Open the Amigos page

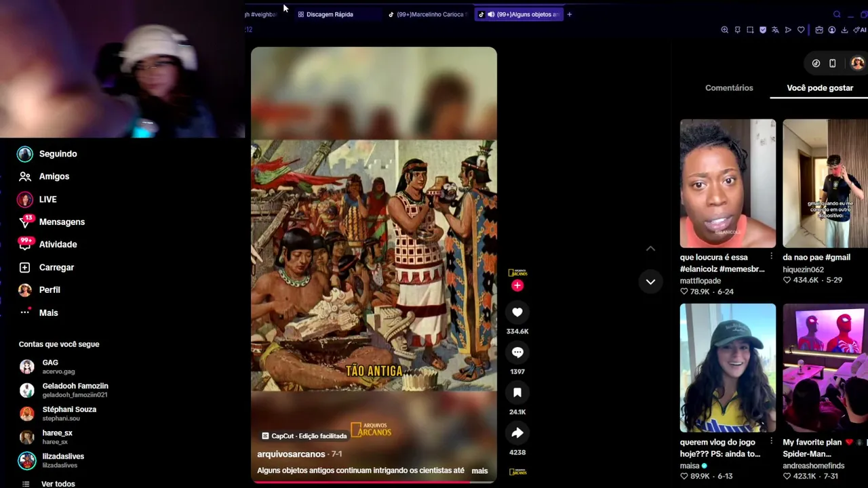click(44, 176)
